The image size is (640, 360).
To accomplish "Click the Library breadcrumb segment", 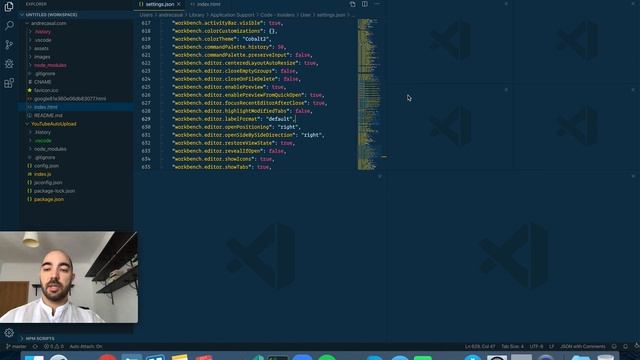I will click(196, 15).
